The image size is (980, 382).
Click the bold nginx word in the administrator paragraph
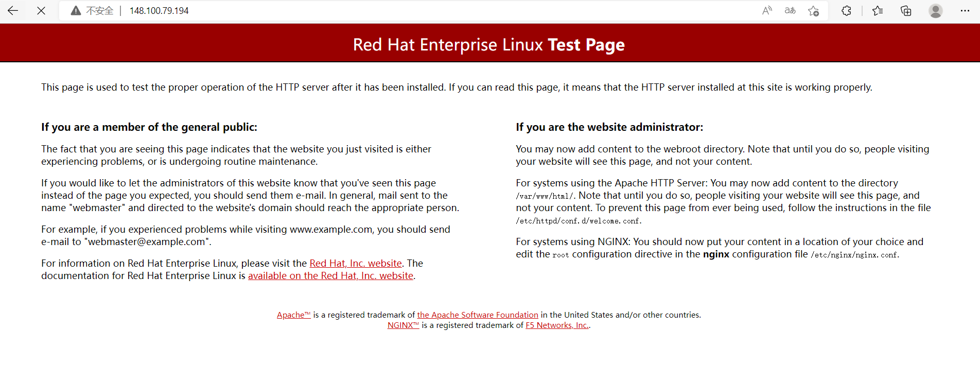(x=716, y=254)
